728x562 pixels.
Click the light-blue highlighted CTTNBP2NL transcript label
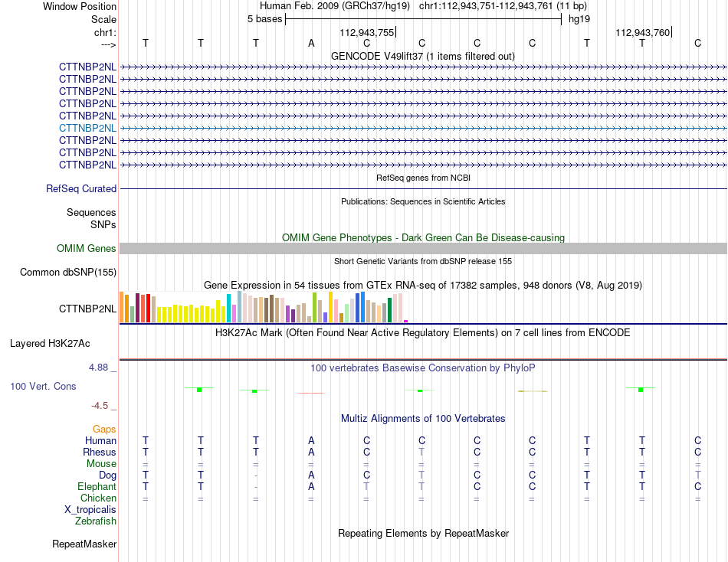pyautogui.click(x=87, y=128)
